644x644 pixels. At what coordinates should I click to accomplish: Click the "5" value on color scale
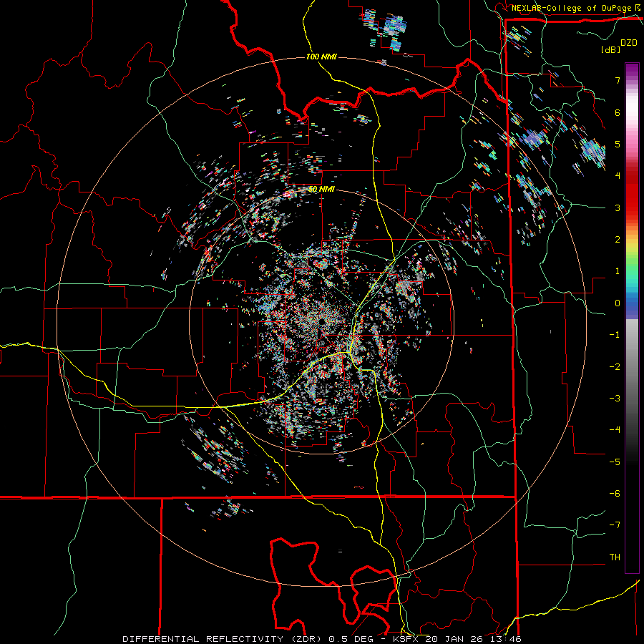pyautogui.click(x=618, y=144)
